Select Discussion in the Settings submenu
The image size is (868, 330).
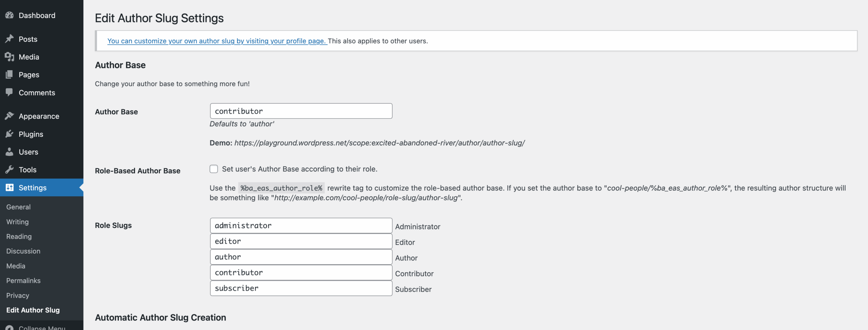click(x=23, y=251)
